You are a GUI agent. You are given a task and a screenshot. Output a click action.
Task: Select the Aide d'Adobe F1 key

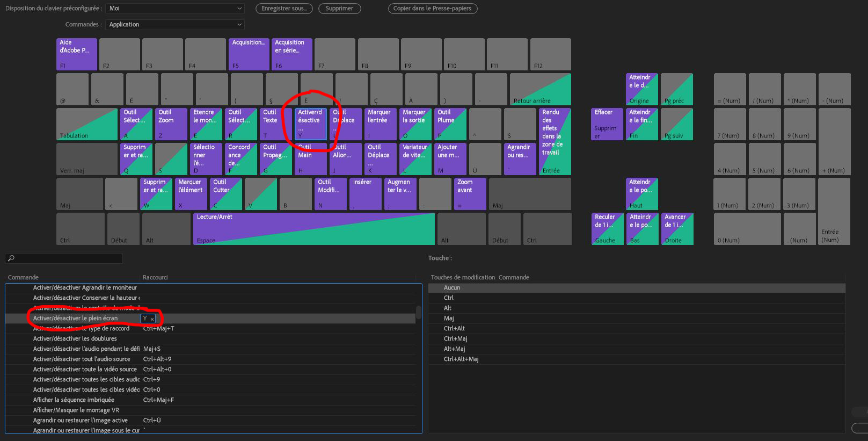click(x=76, y=54)
